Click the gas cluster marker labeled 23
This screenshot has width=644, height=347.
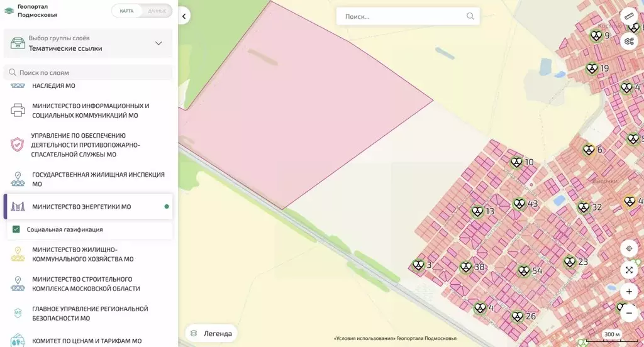coord(570,262)
